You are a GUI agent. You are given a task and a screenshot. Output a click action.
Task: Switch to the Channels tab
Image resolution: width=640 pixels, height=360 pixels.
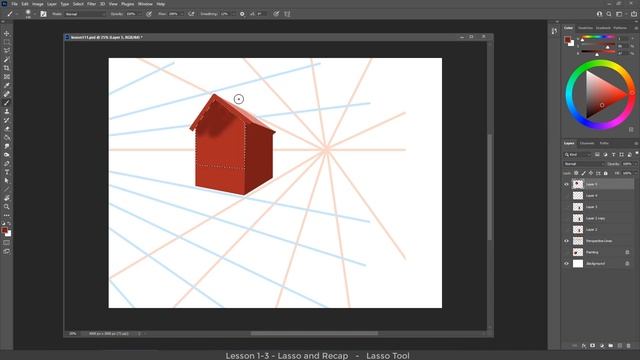coord(587,143)
